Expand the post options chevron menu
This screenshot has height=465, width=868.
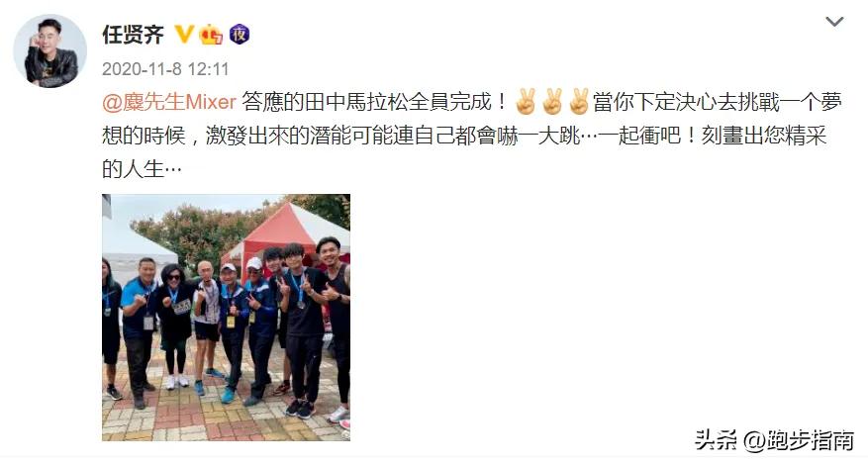834,22
